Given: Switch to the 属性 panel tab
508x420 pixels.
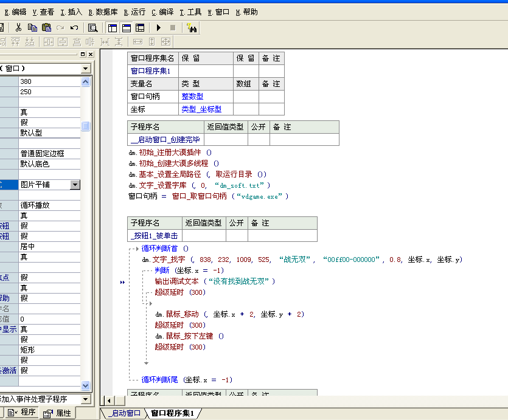Looking at the screenshot, I should pyautogui.click(x=57, y=413).
